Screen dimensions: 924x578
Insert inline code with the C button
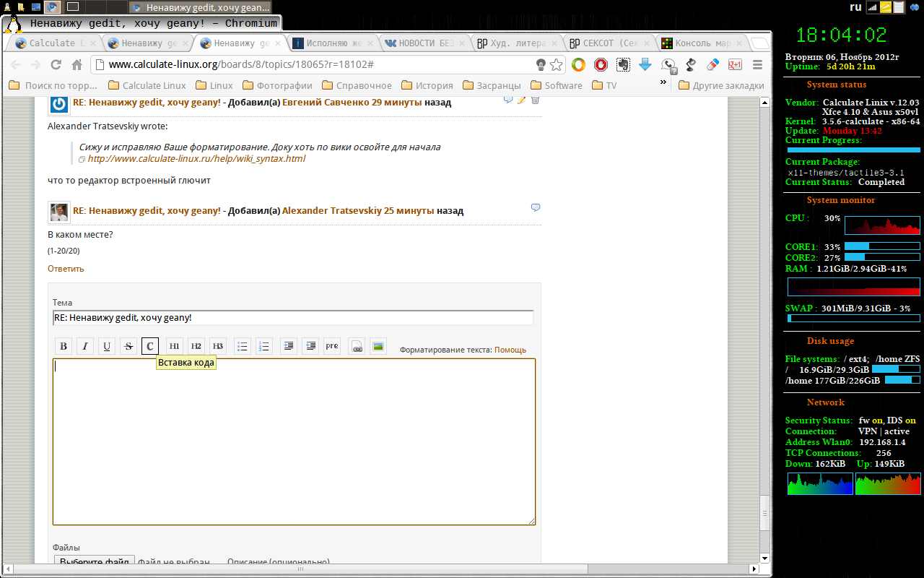tap(150, 346)
